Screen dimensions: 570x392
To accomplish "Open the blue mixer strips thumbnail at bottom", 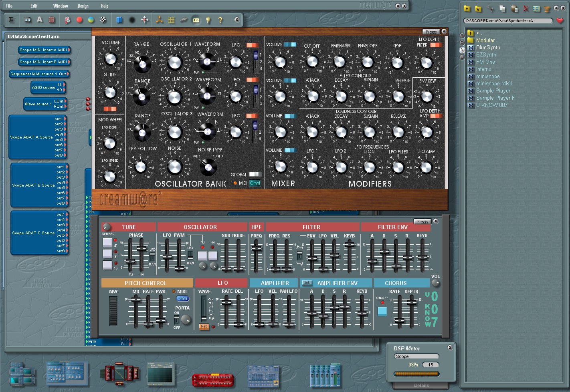I will point(325,375).
